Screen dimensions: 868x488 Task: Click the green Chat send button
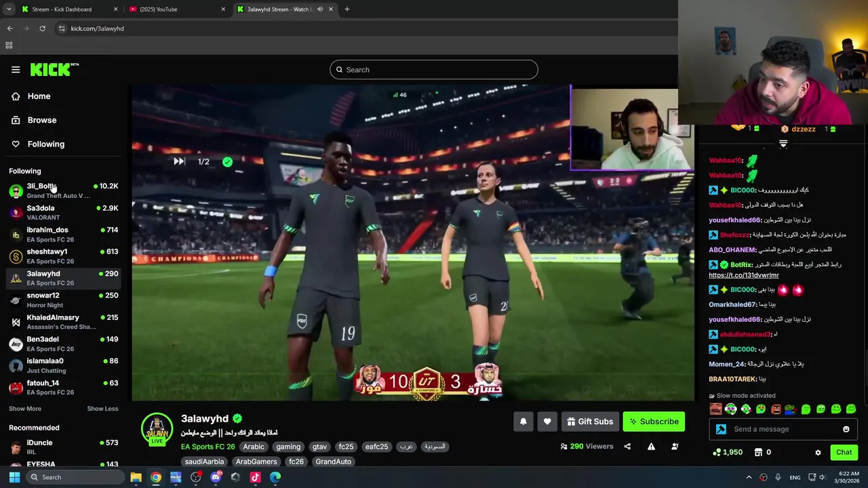[844, 452]
